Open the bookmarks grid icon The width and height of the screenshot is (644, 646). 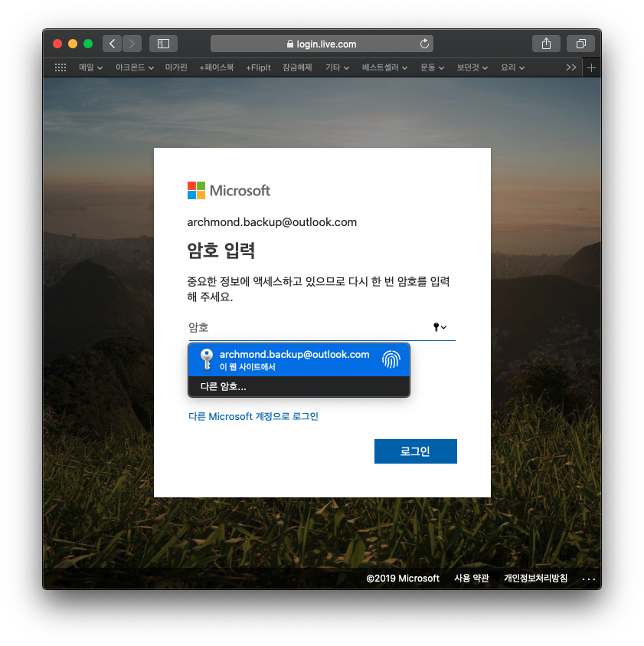[x=60, y=67]
